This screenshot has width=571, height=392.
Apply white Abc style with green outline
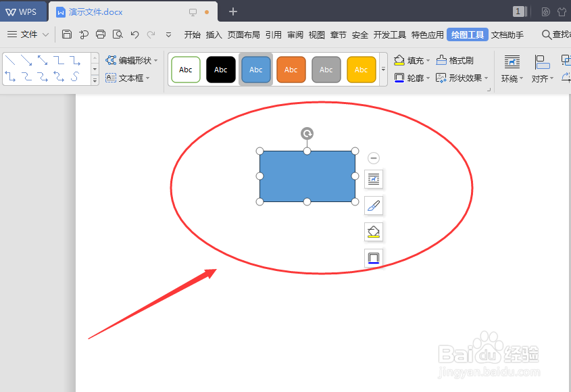[x=186, y=70]
